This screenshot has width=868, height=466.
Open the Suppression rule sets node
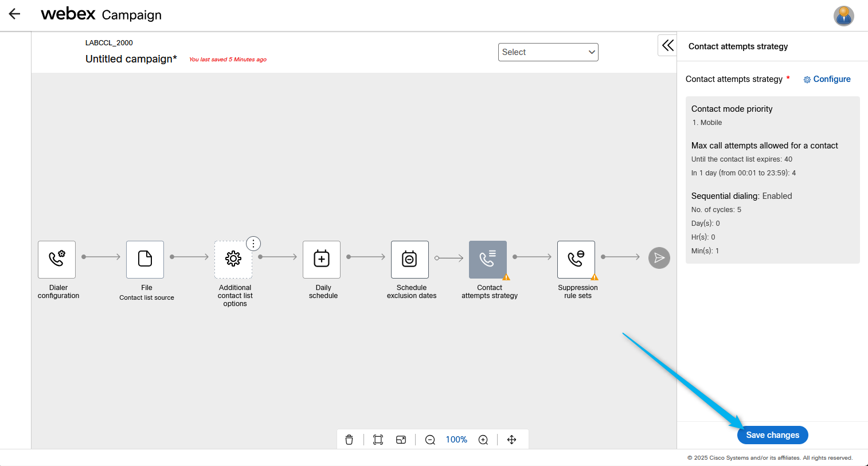[576, 260]
